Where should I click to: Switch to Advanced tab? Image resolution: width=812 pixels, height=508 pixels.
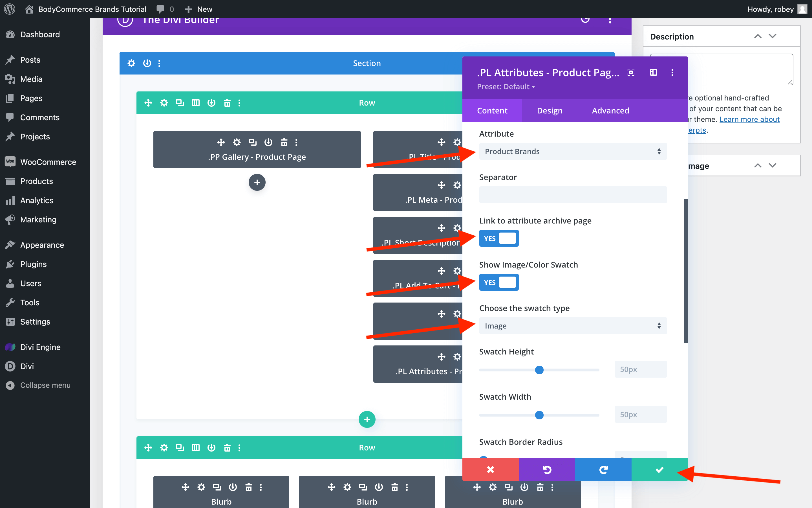(x=610, y=111)
